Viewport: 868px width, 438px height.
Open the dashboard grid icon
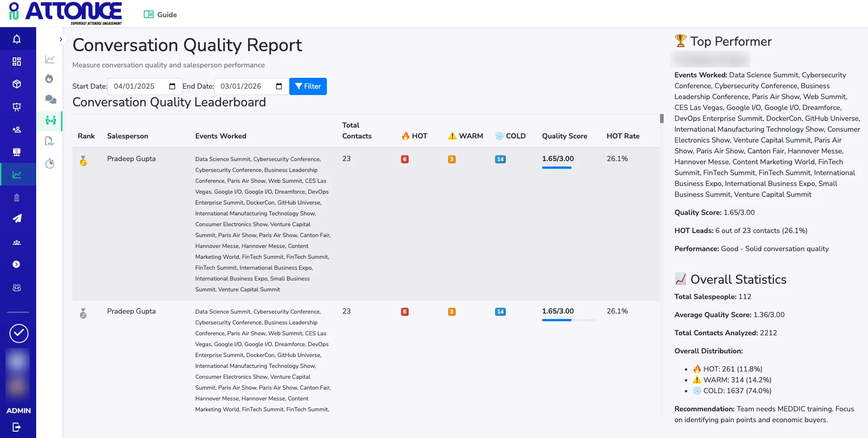17,62
